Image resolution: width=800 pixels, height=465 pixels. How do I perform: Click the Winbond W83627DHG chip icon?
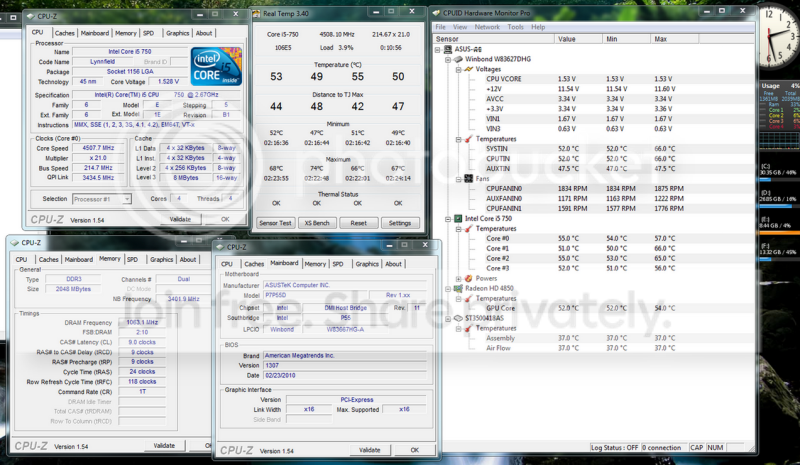tap(457, 59)
